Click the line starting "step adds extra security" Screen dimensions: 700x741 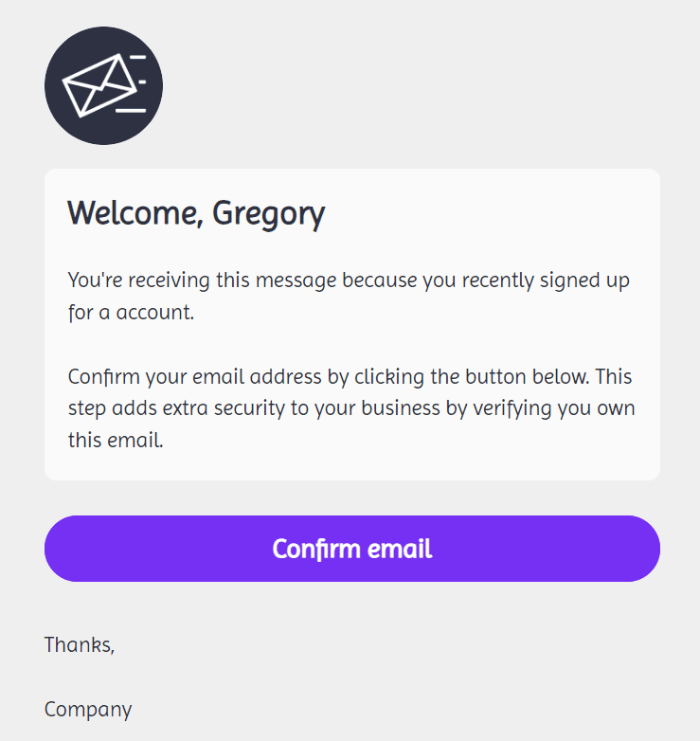[x=351, y=408]
